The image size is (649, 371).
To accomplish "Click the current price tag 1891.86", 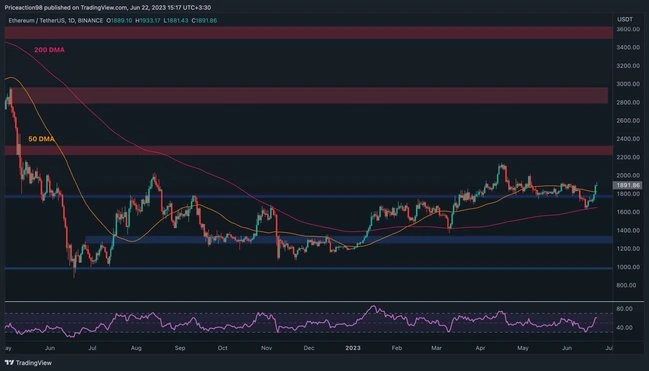I will [x=627, y=185].
